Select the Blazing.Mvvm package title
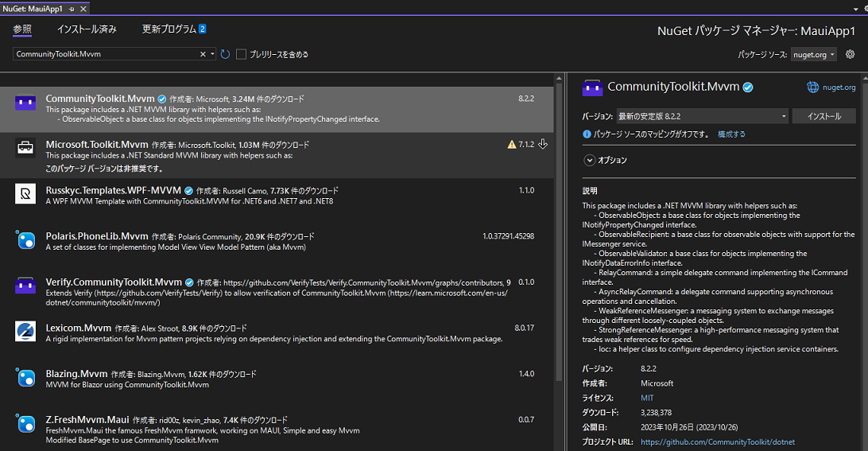868x451 pixels. [76, 374]
